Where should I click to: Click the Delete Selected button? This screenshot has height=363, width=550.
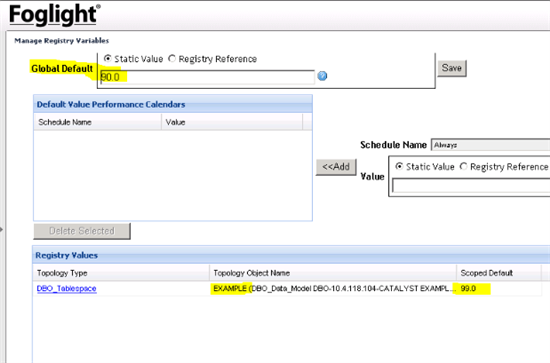pos(82,231)
